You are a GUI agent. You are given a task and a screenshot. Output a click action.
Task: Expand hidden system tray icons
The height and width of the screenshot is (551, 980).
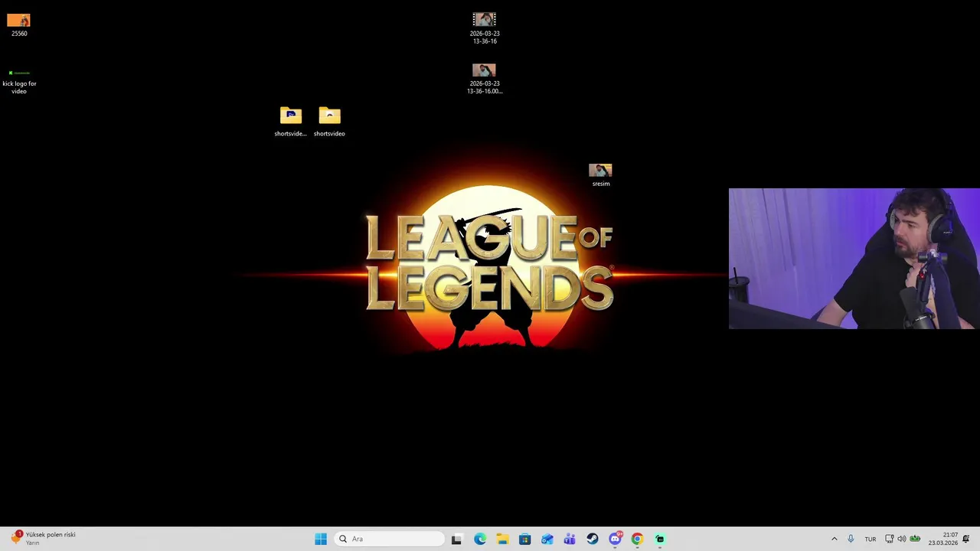(835, 539)
